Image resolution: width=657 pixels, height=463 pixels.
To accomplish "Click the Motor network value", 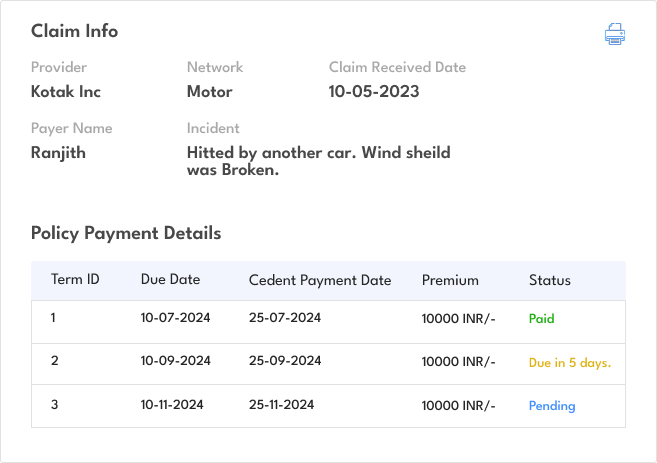I will (209, 92).
